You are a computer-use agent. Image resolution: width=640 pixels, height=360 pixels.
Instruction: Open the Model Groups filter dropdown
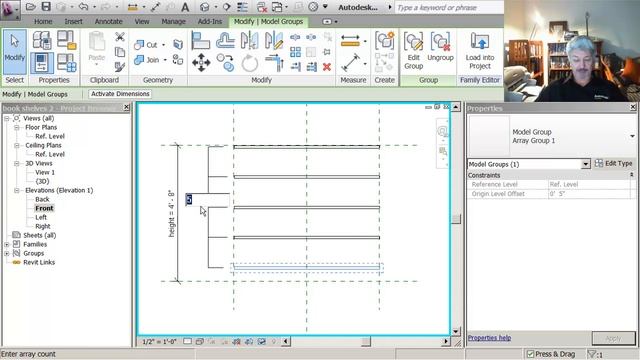point(585,164)
